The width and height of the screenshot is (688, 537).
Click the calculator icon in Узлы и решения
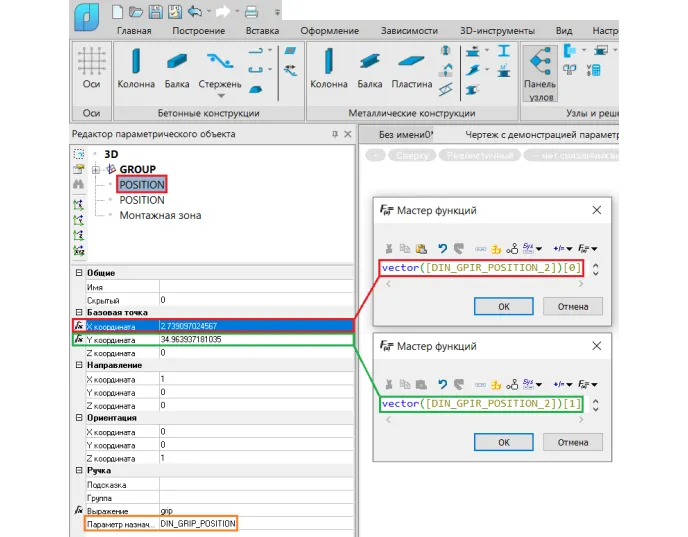pyautogui.click(x=594, y=70)
